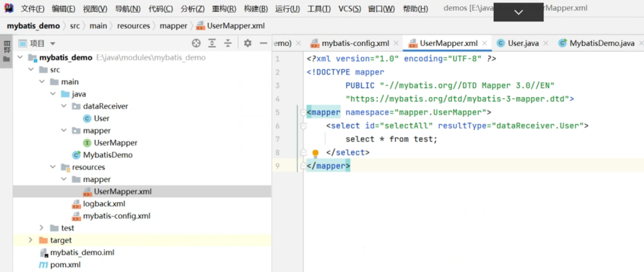644x272 pixels.
Task: Click the fold marker on the mapper line
Action: pos(303,113)
